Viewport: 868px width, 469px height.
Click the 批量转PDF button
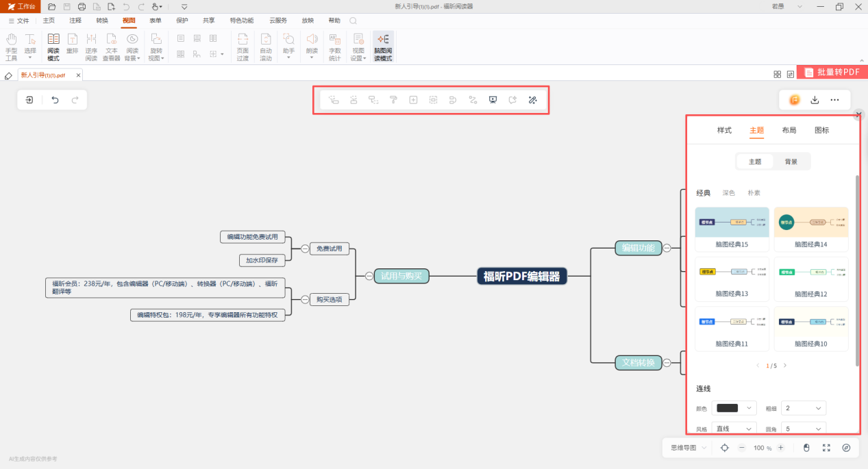pyautogui.click(x=832, y=72)
